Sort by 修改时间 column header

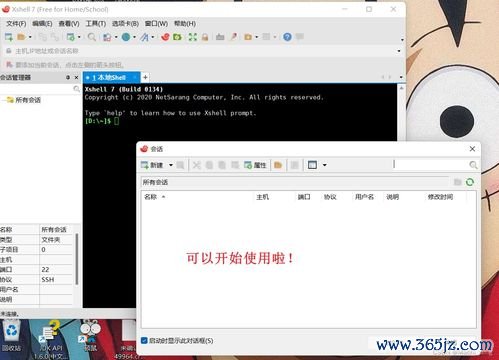(x=440, y=197)
